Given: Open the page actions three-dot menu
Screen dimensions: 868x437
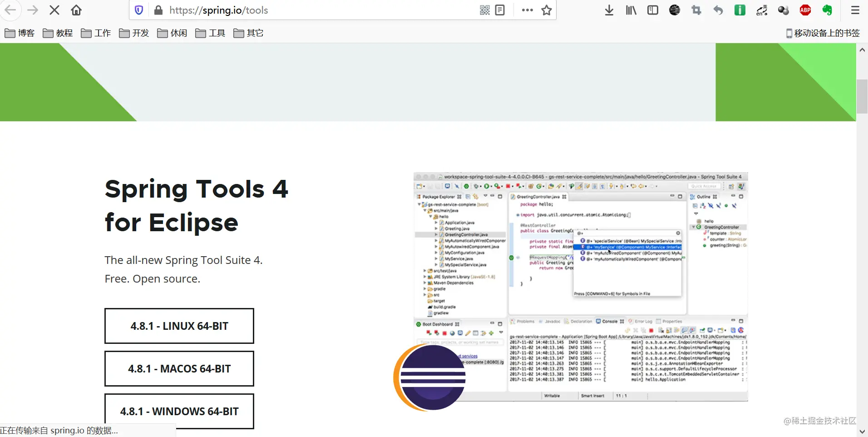Looking at the screenshot, I should coord(528,10).
